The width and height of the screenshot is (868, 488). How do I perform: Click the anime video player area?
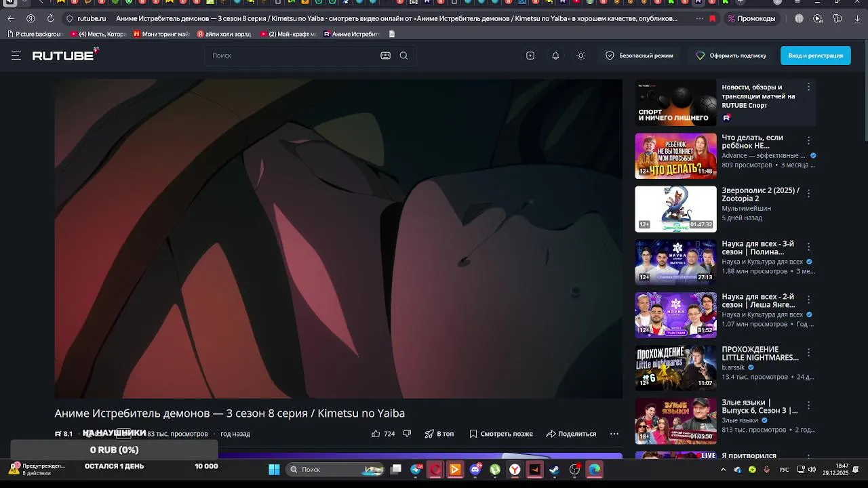click(338, 239)
